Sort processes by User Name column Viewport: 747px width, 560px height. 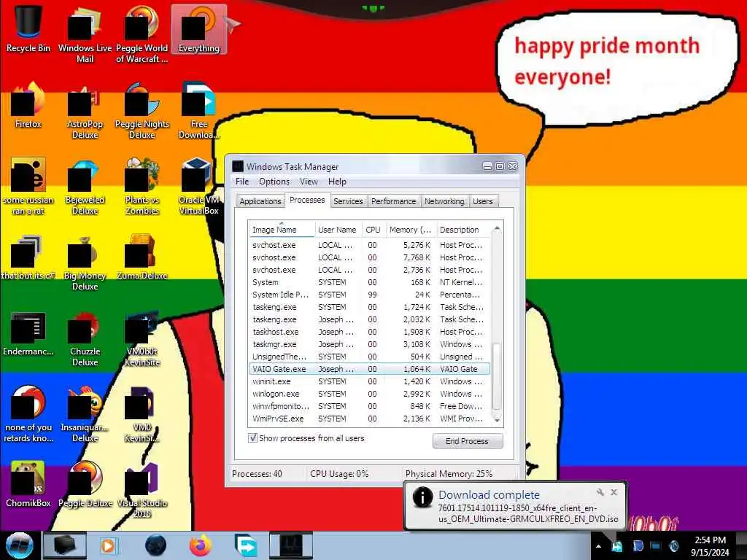click(x=338, y=230)
